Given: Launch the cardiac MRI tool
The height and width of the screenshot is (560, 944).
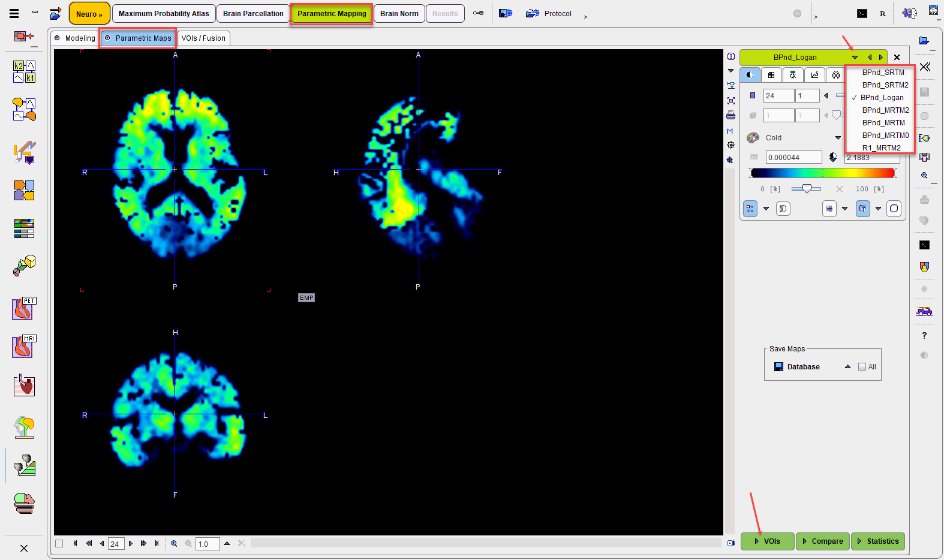Looking at the screenshot, I should (x=24, y=347).
